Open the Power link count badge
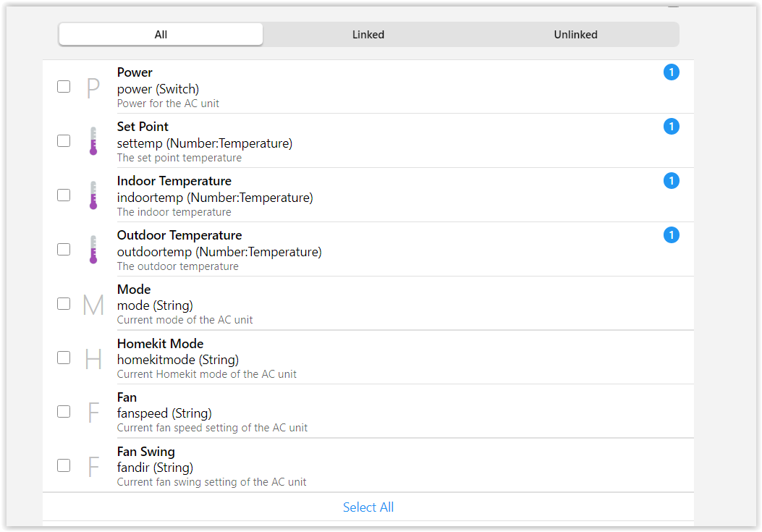Screen dimensions: 762x532 click(672, 72)
